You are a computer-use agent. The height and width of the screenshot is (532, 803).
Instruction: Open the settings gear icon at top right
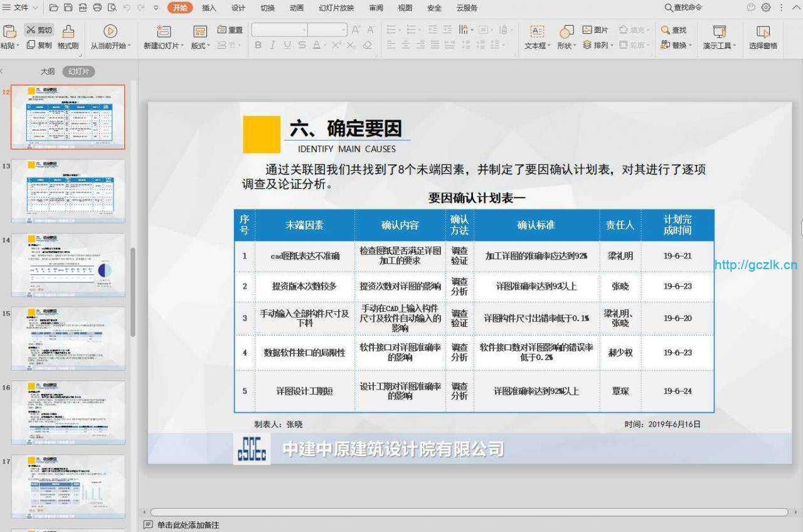[766, 8]
